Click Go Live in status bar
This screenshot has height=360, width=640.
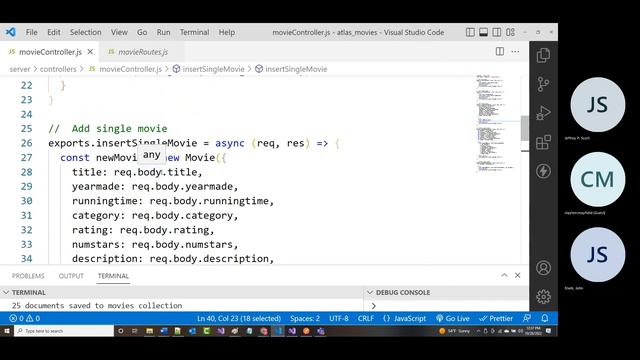[453, 318]
